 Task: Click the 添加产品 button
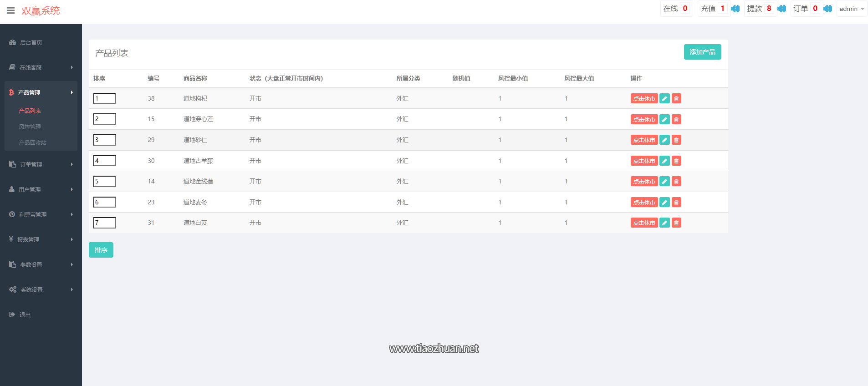702,52
